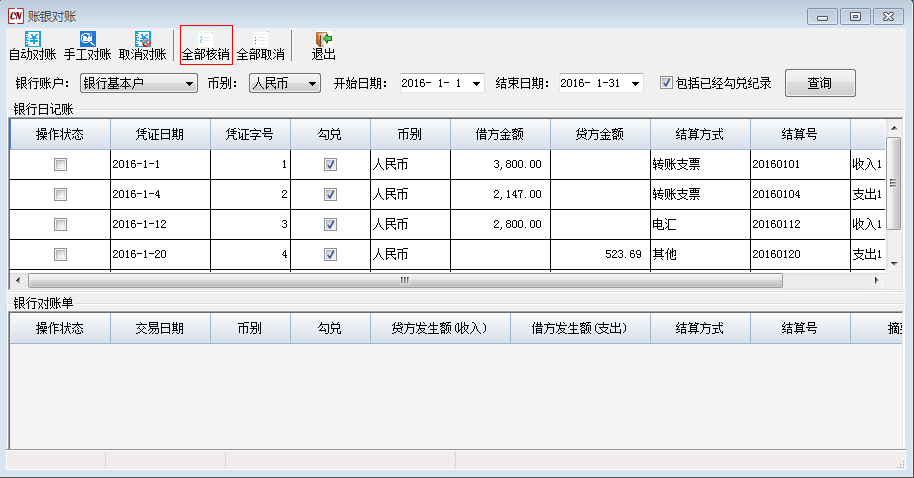Expand the 币别 currency dropdown
The height and width of the screenshot is (478, 914).
pos(312,83)
